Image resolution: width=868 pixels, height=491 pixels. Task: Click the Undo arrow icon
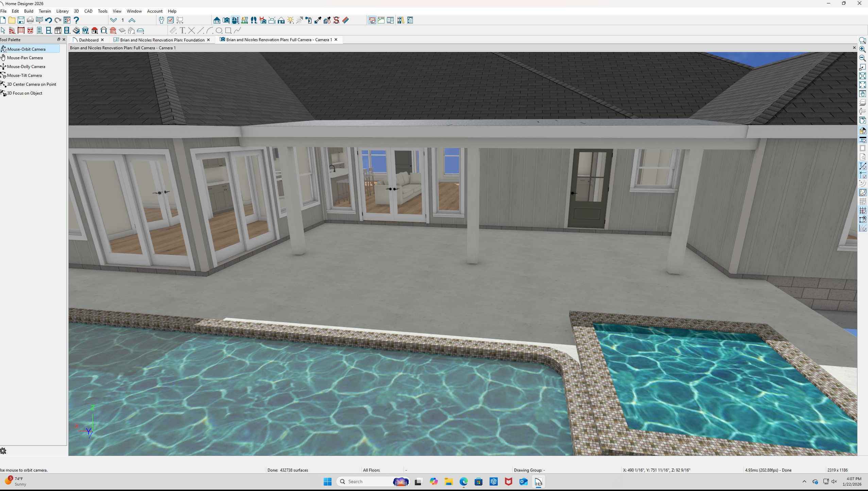point(49,20)
